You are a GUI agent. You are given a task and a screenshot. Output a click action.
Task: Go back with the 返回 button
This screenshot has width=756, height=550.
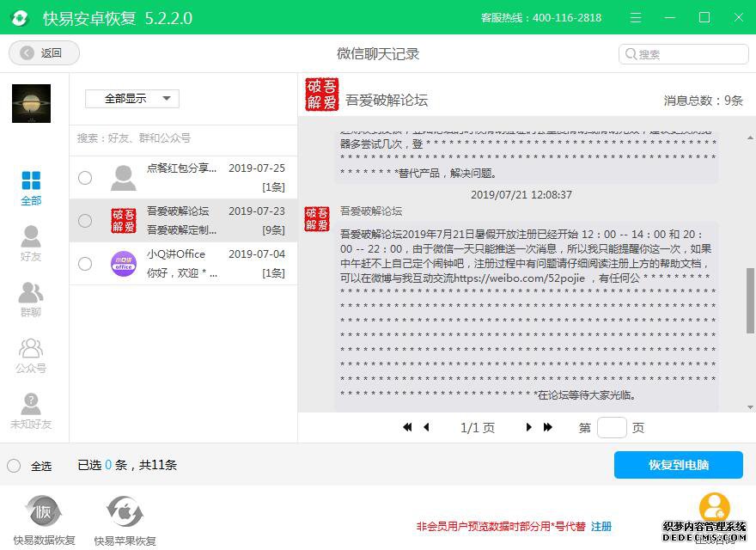[44, 52]
